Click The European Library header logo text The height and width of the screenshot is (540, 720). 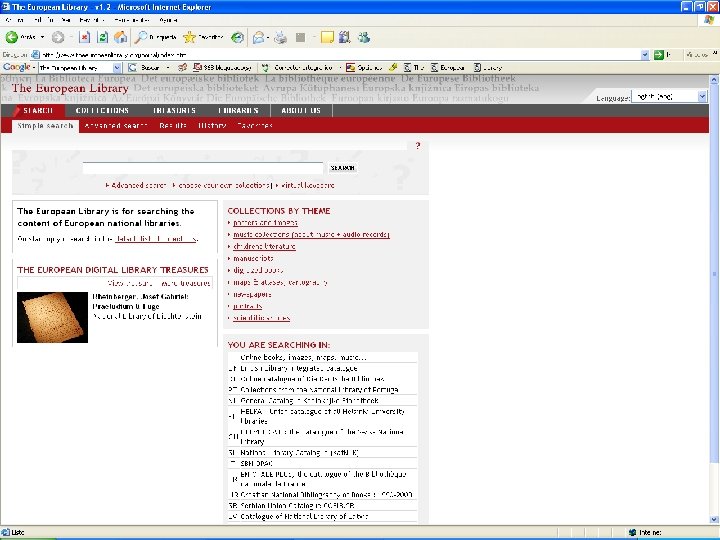tap(70, 88)
